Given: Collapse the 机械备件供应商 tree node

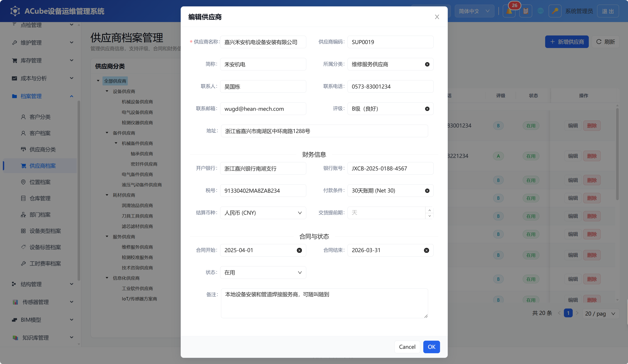Looking at the screenshot, I should [116, 143].
